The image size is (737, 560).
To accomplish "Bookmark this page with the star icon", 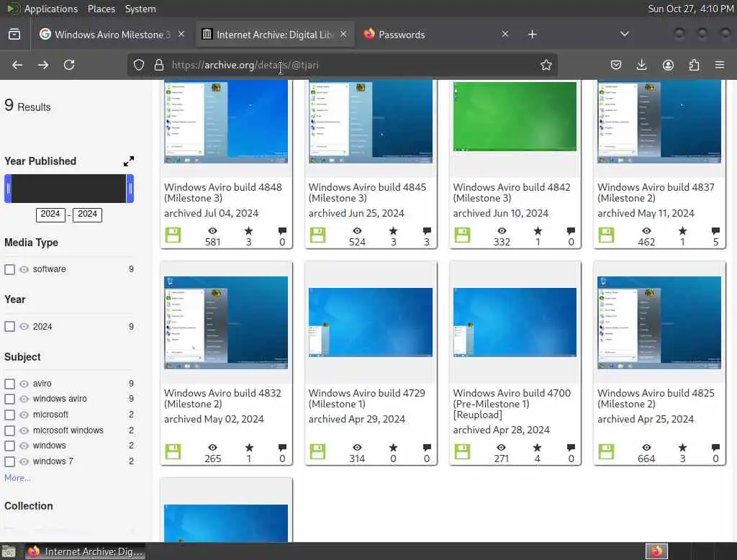I will [x=546, y=65].
